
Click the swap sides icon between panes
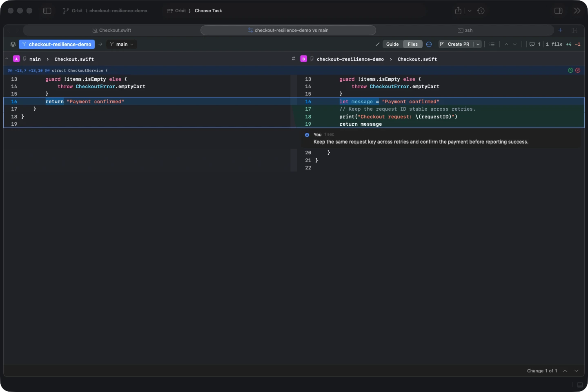click(x=293, y=59)
